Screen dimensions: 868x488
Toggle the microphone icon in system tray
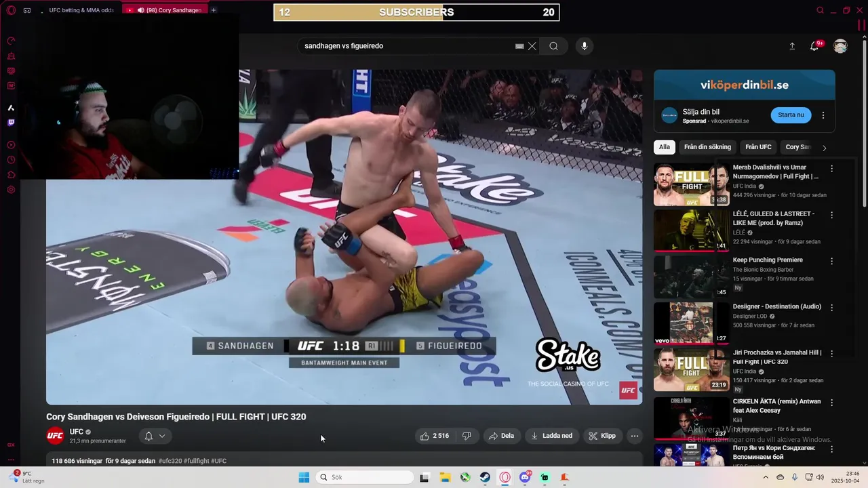coord(795,477)
